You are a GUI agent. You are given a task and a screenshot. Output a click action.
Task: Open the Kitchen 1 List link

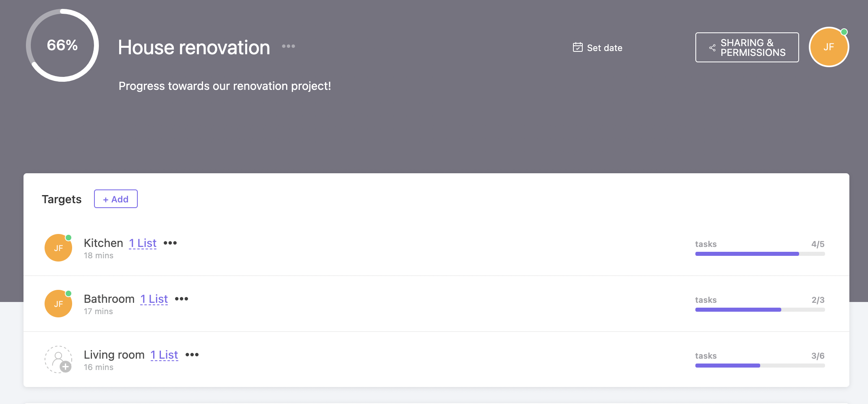143,243
